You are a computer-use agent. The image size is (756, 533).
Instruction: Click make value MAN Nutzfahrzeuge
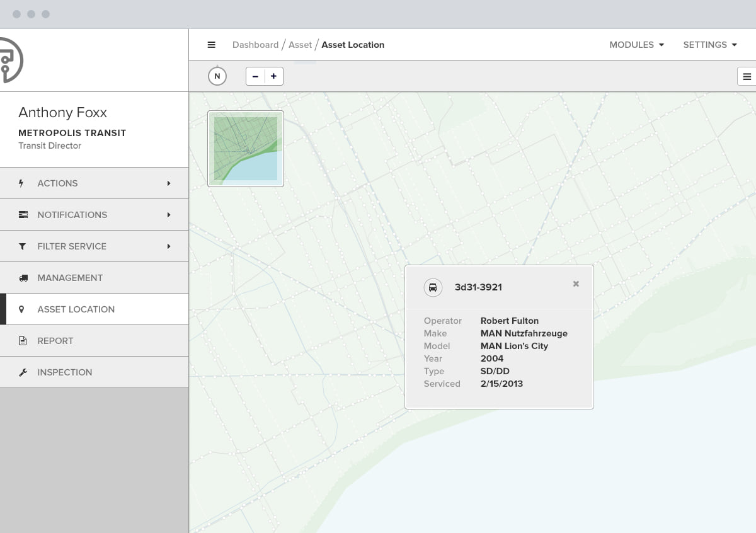click(524, 333)
